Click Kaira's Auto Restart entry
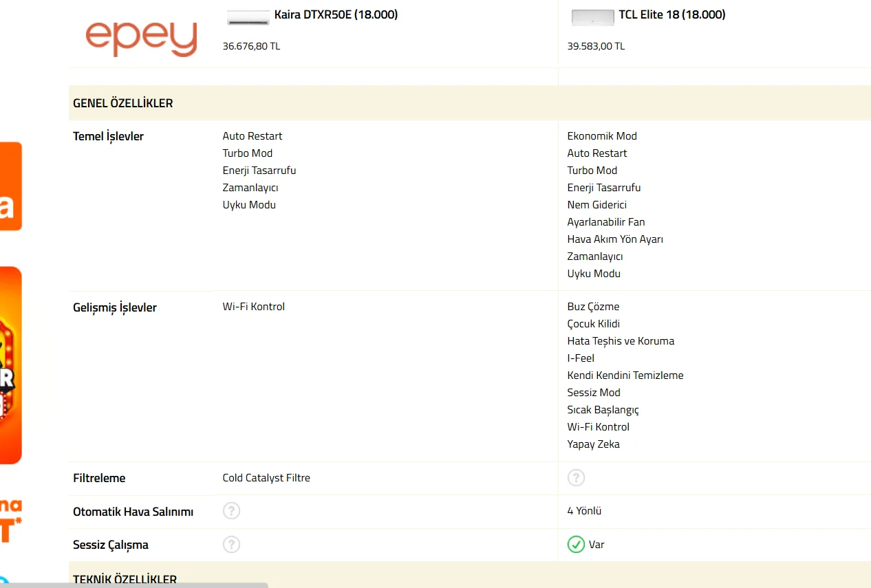The image size is (871, 588). click(x=252, y=136)
